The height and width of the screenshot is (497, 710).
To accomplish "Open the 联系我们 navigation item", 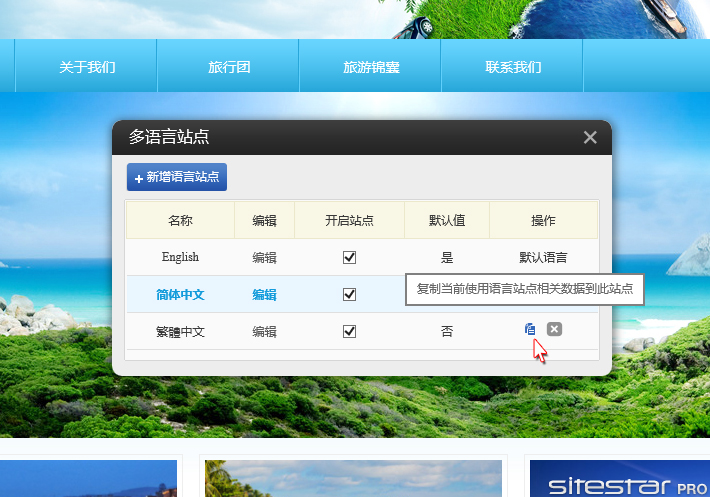I will tap(513, 67).
